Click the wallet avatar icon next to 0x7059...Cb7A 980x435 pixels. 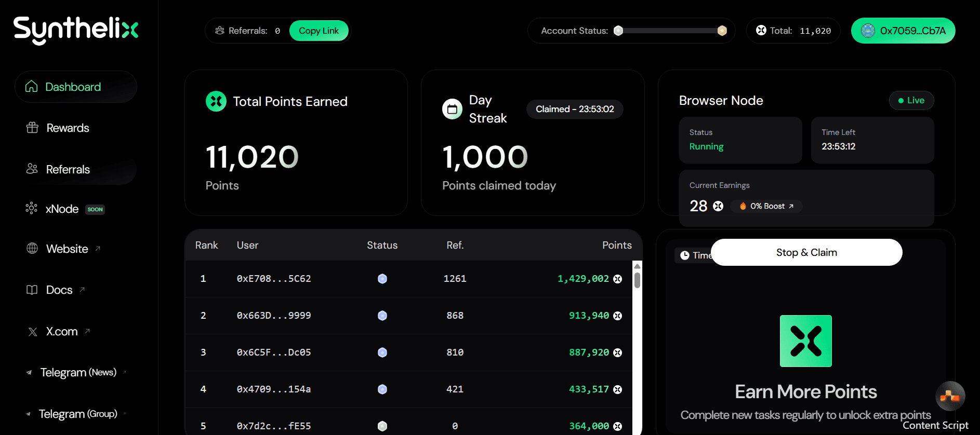click(868, 31)
